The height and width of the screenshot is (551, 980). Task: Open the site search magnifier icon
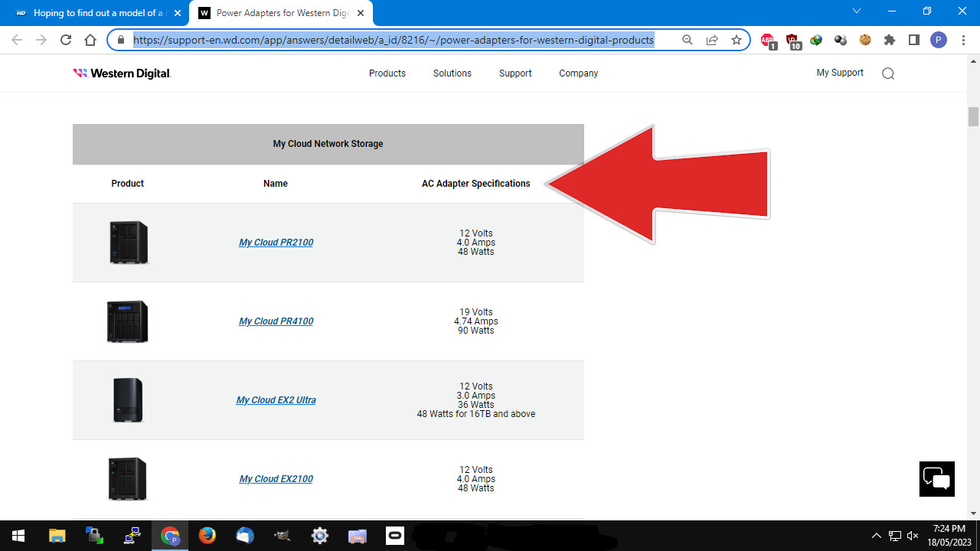[888, 73]
